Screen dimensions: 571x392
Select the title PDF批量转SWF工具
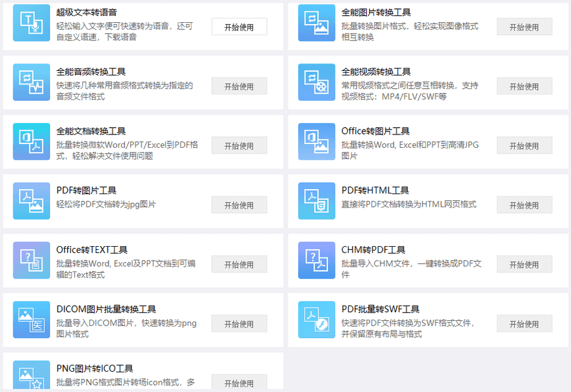381,309
